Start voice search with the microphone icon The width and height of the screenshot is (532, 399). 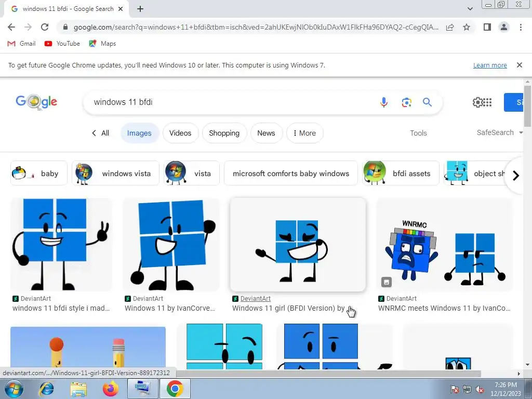384,102
